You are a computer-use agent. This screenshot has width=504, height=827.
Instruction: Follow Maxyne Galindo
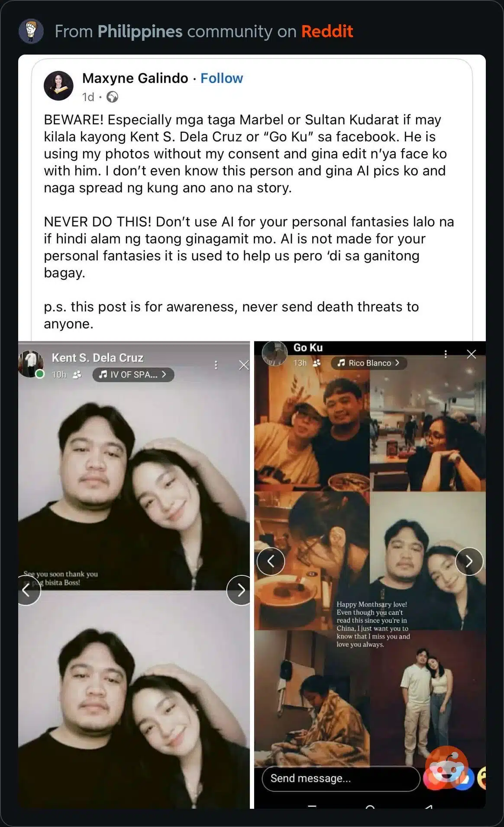pyautogui.click(x=222, y=78)
